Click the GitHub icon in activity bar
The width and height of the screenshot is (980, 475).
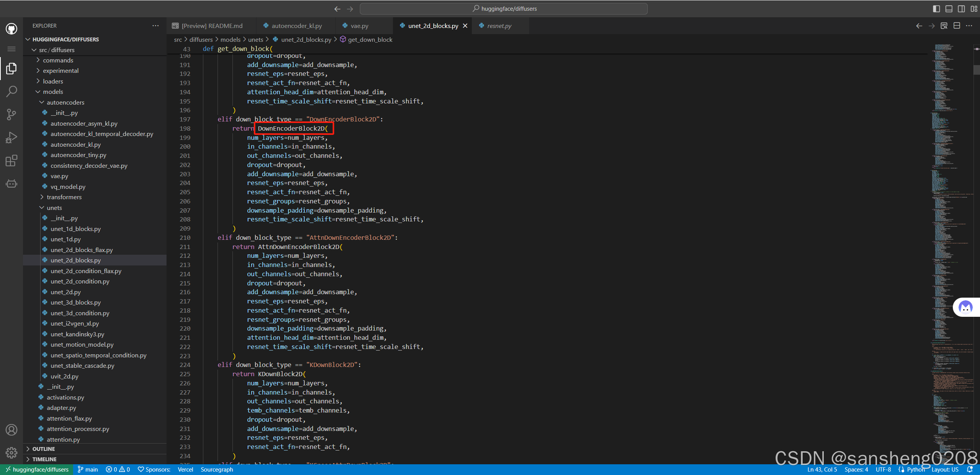pyautogui.click(x=11, y=29)
